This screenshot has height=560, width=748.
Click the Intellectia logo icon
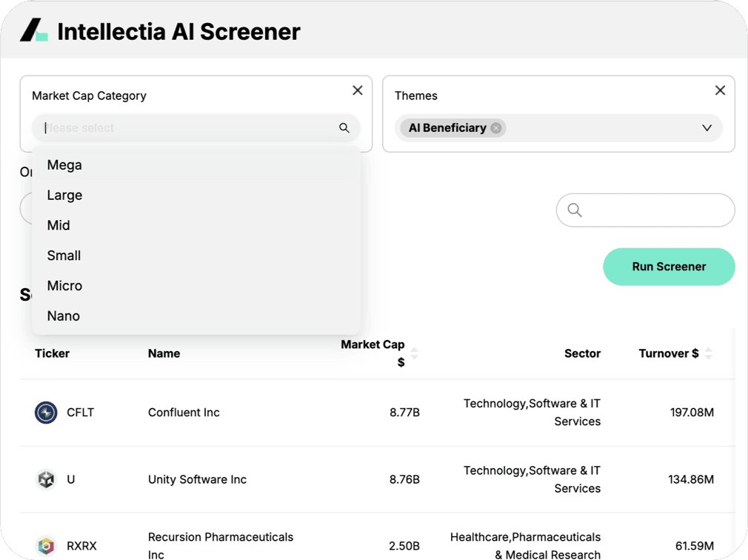coord(34,31)
